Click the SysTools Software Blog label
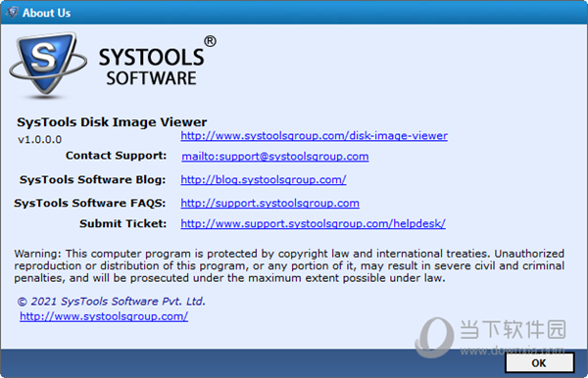The height and width of the screenshot is (378, 588). (x=92, y=180)
